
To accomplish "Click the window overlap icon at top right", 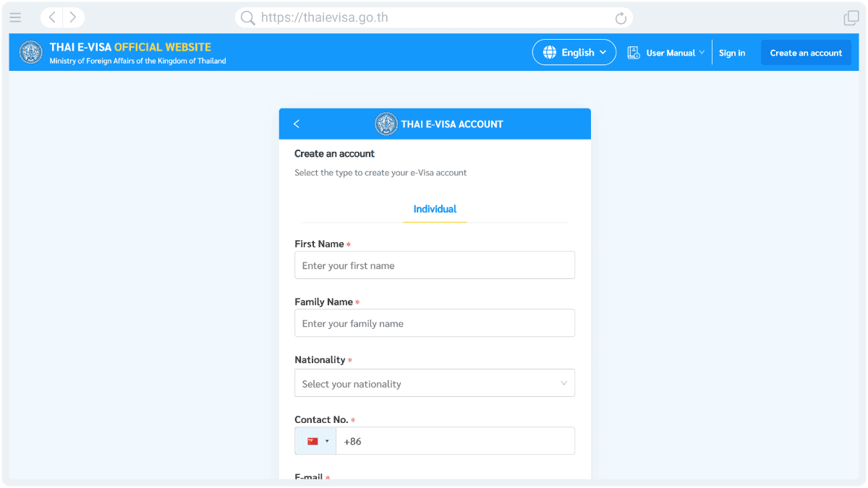I will tap(851, 14).
